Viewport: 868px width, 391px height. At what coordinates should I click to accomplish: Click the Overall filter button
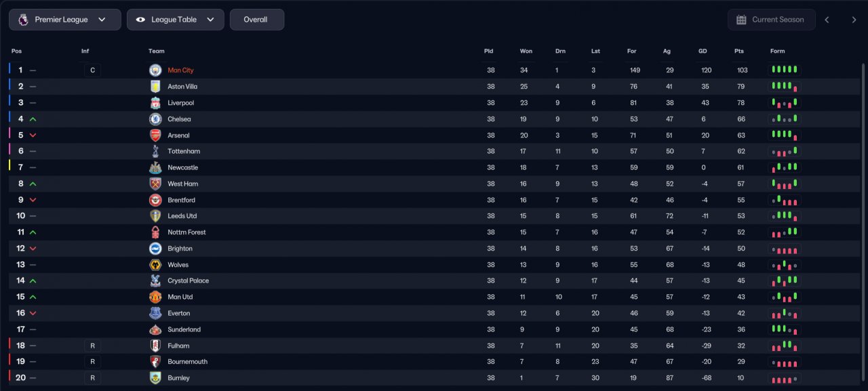256,20
